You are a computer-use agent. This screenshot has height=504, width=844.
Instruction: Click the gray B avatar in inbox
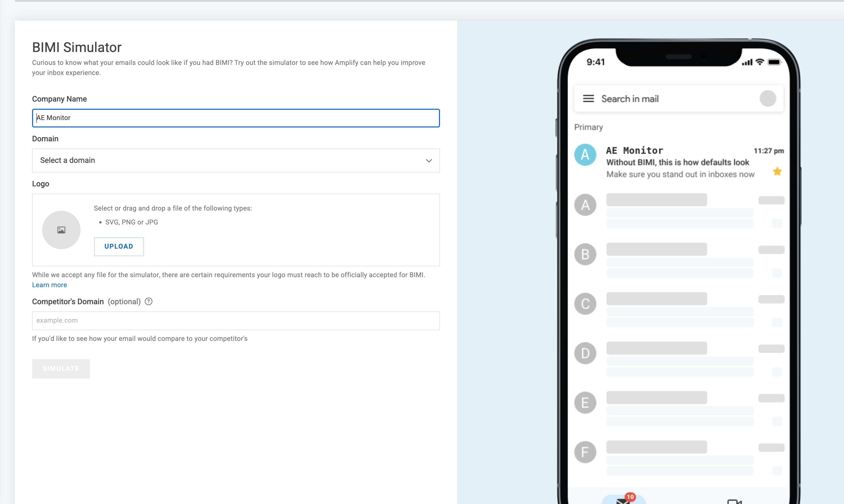[585, 254]
